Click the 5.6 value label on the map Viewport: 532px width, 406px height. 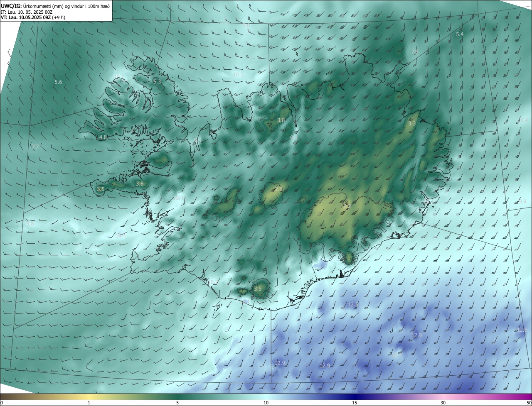click(x=58, y=82)
